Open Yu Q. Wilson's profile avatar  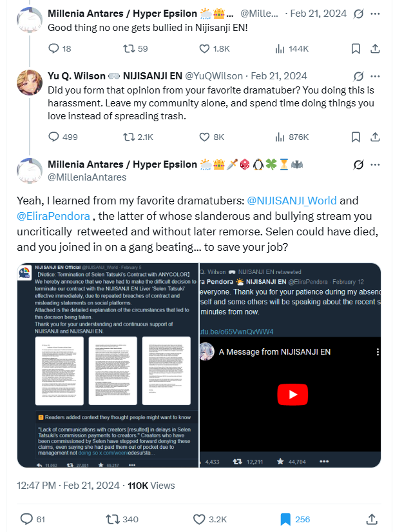pos(30,83)
